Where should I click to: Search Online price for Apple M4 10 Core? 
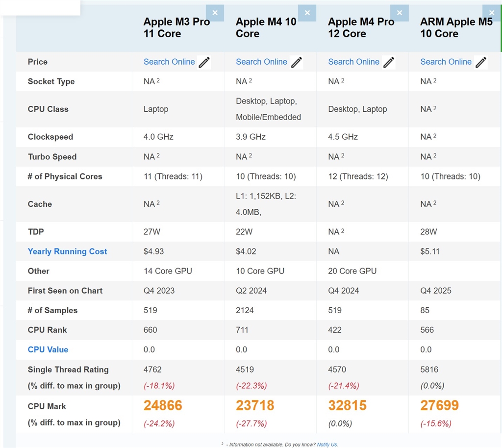coord(261,62)
